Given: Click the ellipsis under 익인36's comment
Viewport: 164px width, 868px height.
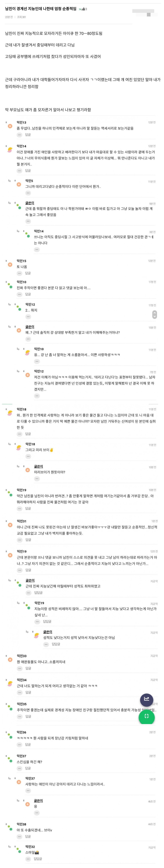Looking at the screenshot, I should 20,744.
